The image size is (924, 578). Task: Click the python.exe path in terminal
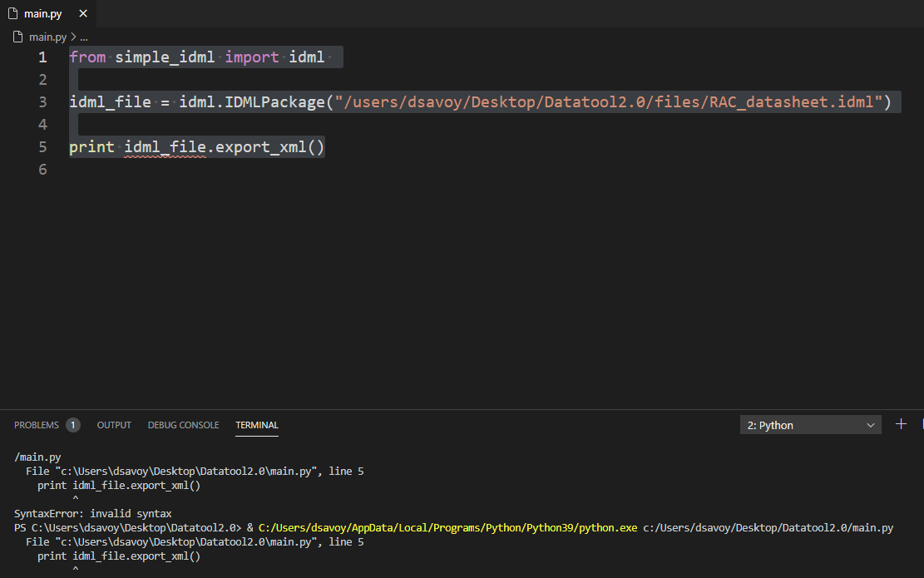[x=447, y=527]
